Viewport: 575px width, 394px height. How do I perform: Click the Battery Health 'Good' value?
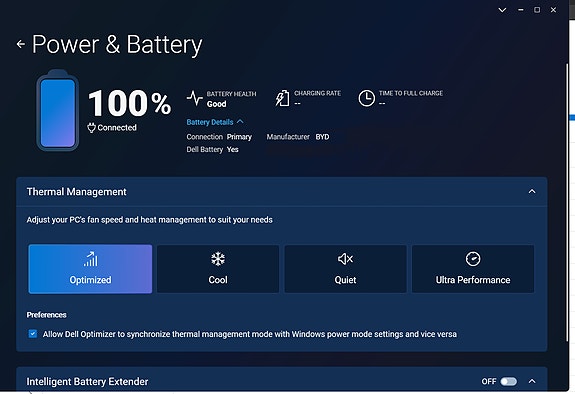(x=216, y=104)
